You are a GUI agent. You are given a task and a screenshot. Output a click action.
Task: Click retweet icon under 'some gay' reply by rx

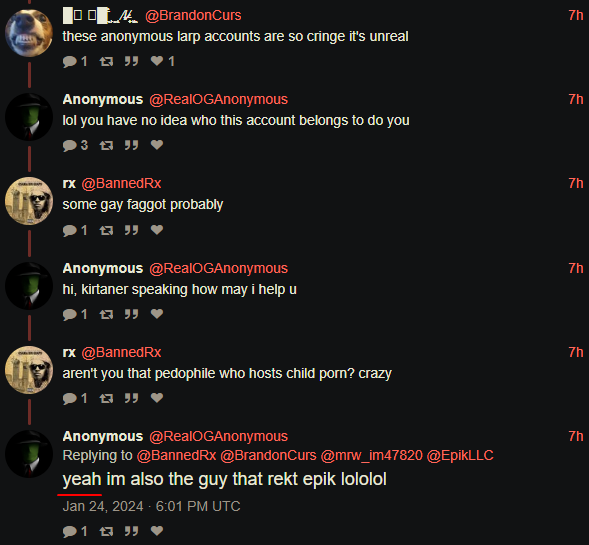(106, 230)
